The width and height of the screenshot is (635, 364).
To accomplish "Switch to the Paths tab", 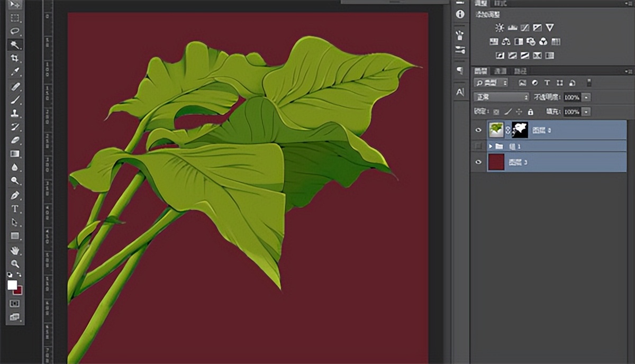I will coord(520,71).
